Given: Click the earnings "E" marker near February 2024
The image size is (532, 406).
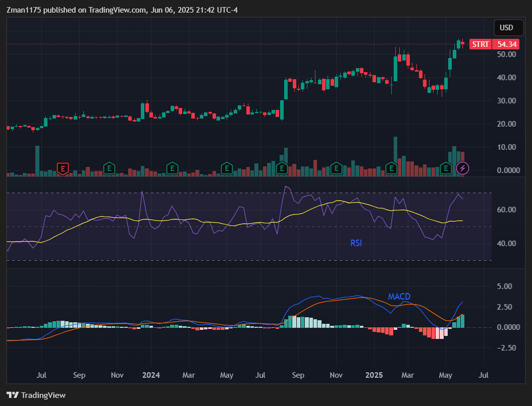Looking at the screenshot, I should click(x=172, y=169).
